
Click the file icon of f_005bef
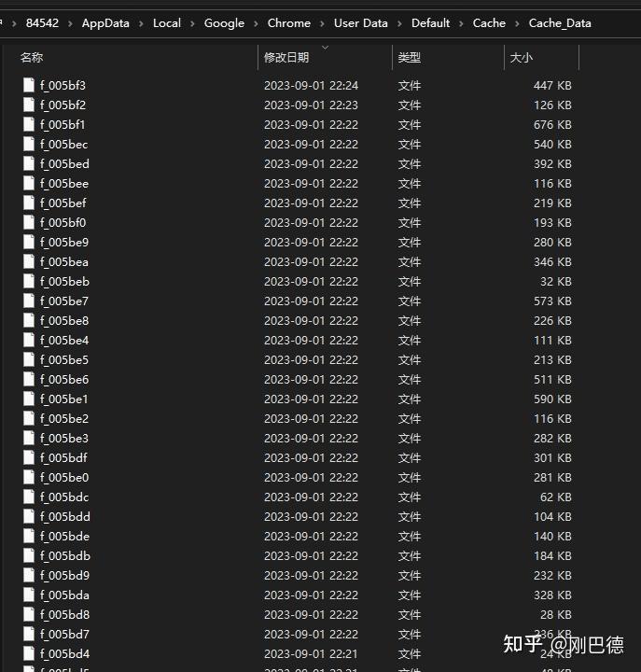(29, 203)
